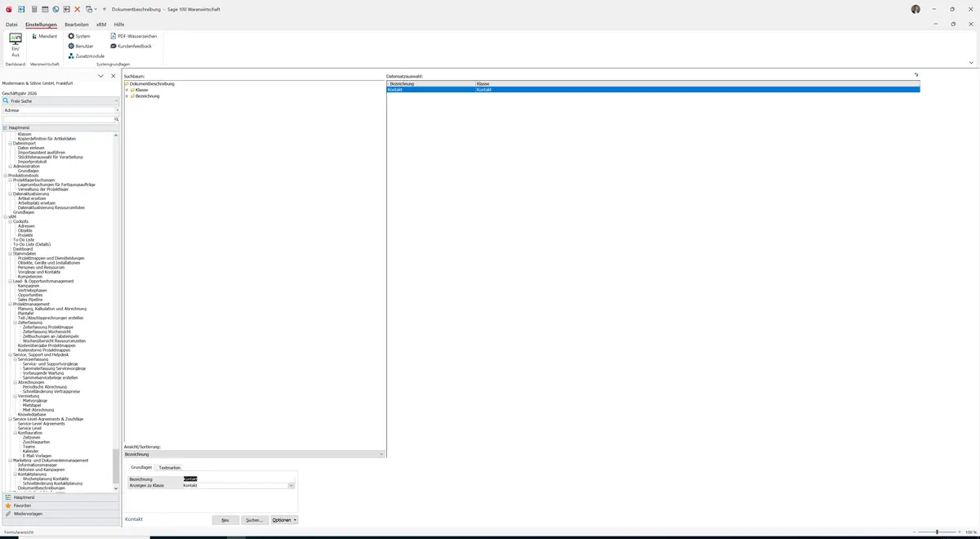Click the icon at top-right of Datensatzauswahl

point(916,75)
